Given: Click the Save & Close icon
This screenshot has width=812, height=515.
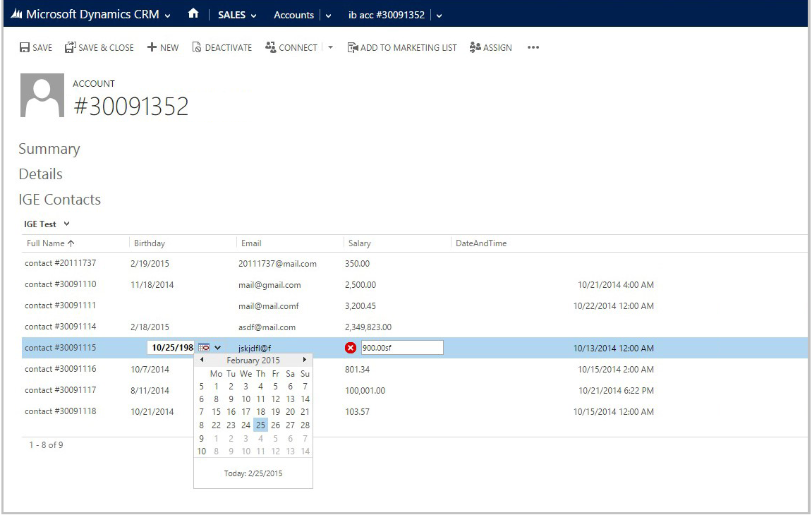Looking at the screenshot, I should tap(70, 48).
